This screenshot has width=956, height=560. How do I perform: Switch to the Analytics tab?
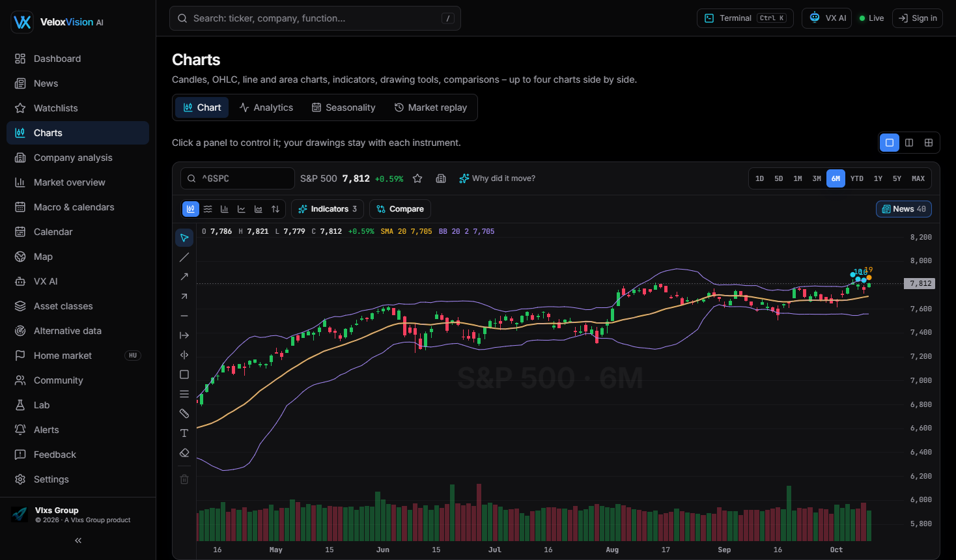(x=266, y=107)
